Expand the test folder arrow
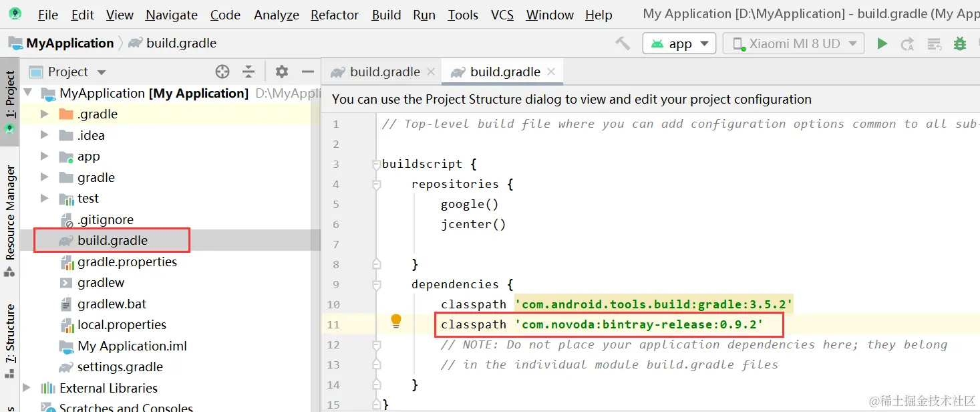 tap(45, 199)
